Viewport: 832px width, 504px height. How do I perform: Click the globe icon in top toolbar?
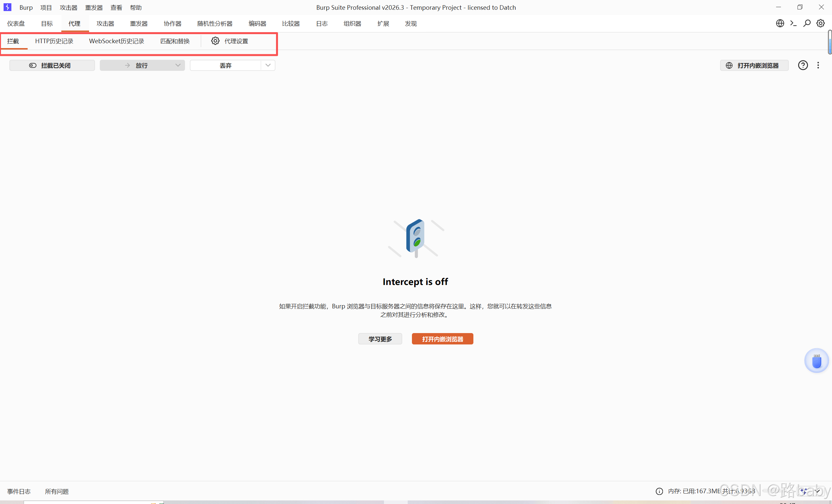[780, 23]
